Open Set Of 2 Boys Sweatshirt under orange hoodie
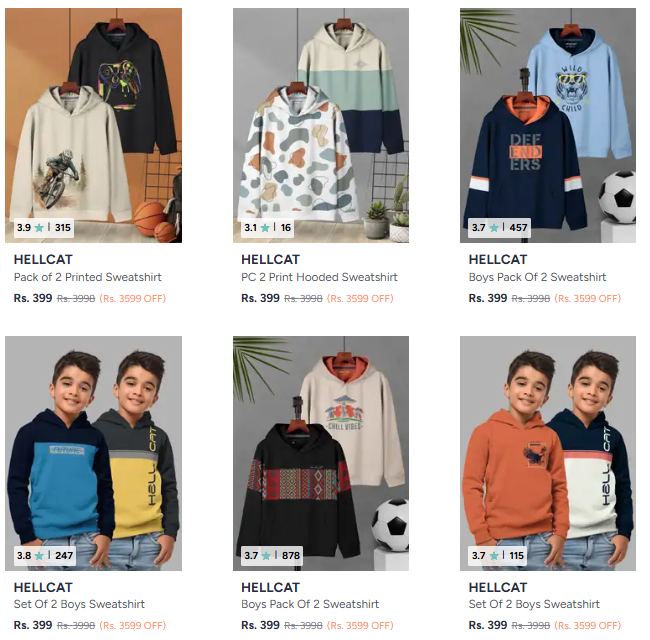Viewport: 650px width, 640px height. coord(534,604)
